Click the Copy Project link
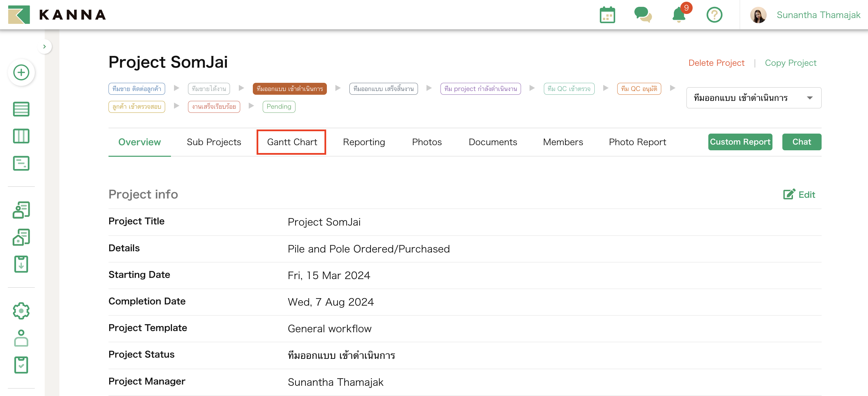Screen dimensions: 868x396 coord(791,63)
